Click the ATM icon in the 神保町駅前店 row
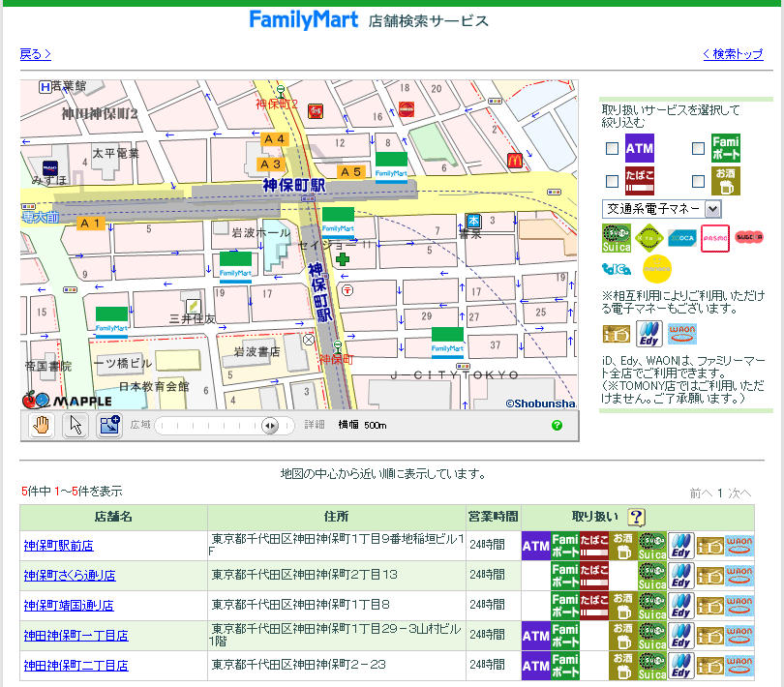Screen dimensions: 784x687 [536, 546]
